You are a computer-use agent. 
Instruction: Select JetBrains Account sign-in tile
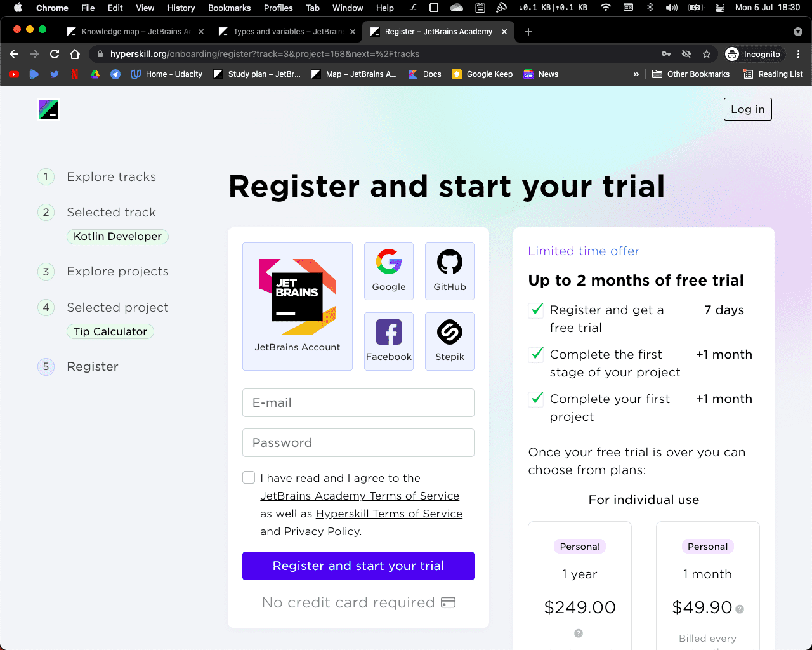coord(298,307)
